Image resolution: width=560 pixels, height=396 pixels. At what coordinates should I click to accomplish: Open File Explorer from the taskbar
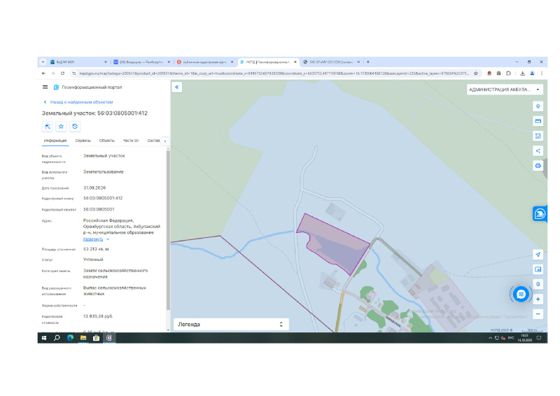[x=83, y=338]
